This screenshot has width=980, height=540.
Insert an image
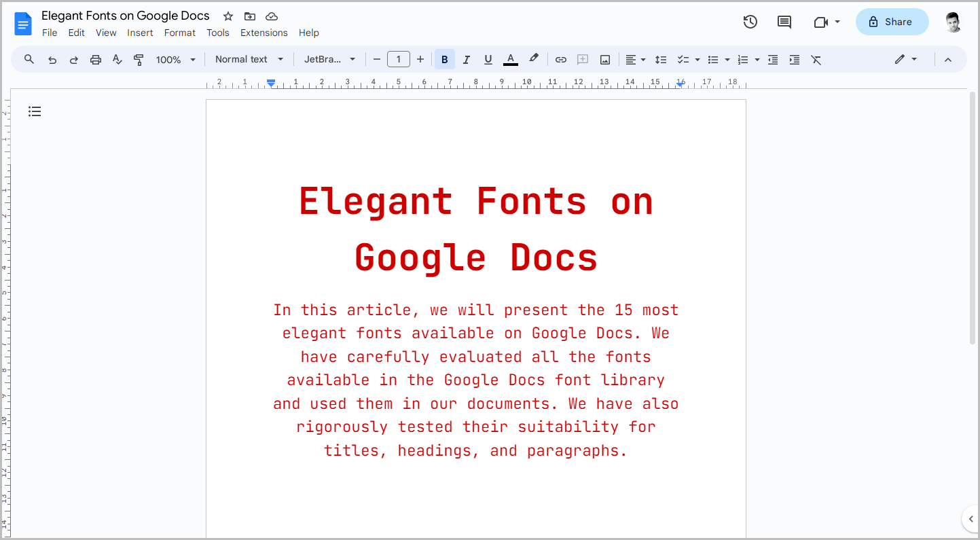604,59
